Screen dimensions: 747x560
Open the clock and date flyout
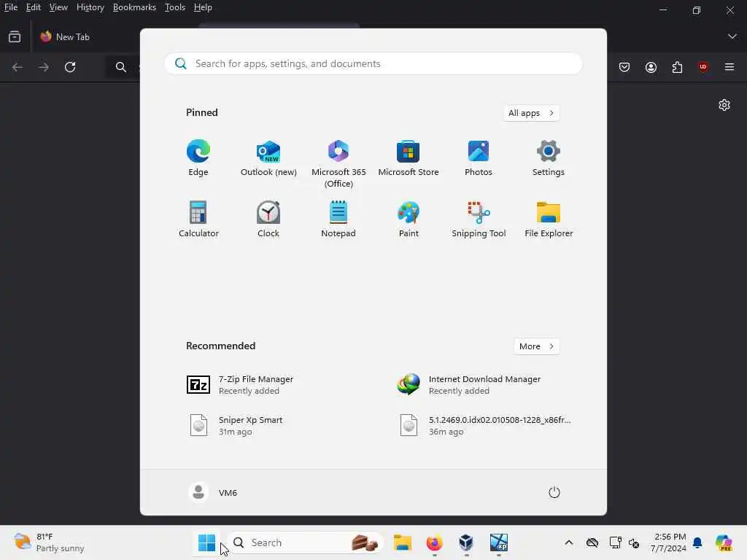(x=668, y=542)
